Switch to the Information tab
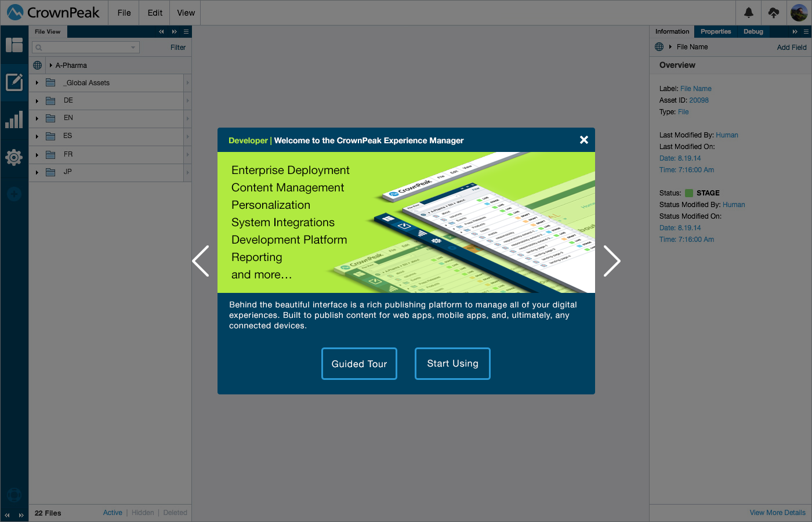This screenshot has width=812, height=522. (672, 32)
